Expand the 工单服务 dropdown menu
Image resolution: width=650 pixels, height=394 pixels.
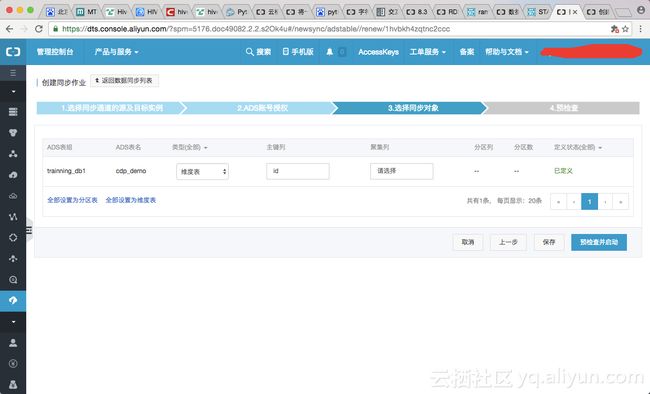click(427, 52)
